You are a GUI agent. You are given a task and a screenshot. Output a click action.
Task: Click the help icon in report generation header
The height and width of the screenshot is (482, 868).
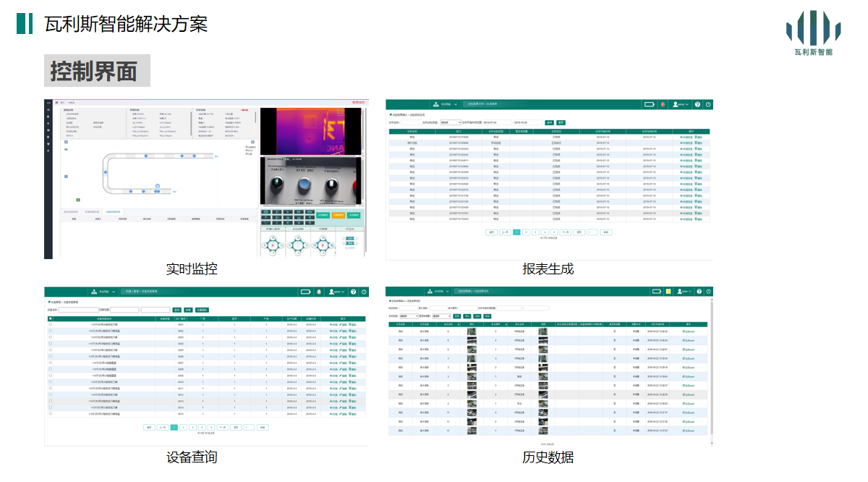tap(698, 105)
